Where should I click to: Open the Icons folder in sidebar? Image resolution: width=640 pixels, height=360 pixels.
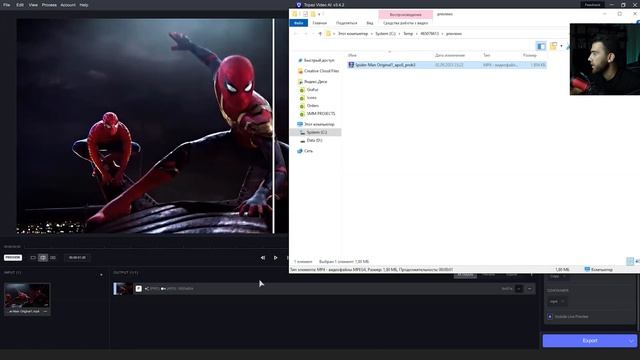(311, 98)
